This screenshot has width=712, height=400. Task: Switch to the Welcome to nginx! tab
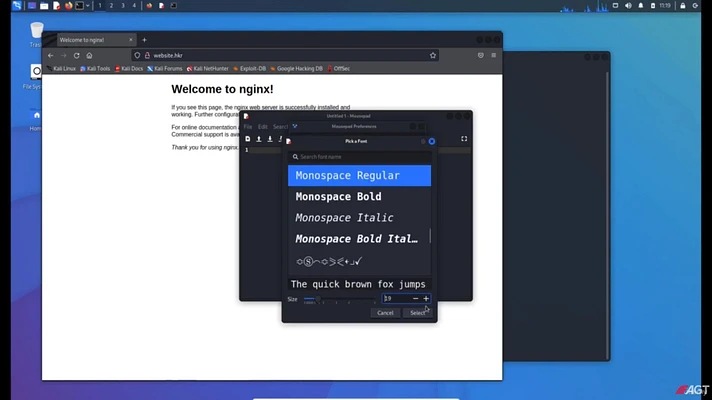(x=95, y=40)
